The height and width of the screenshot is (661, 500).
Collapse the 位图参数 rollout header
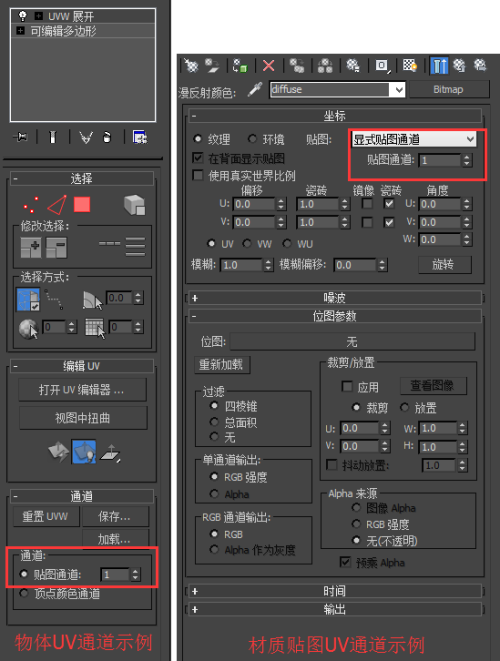point(335,316)
